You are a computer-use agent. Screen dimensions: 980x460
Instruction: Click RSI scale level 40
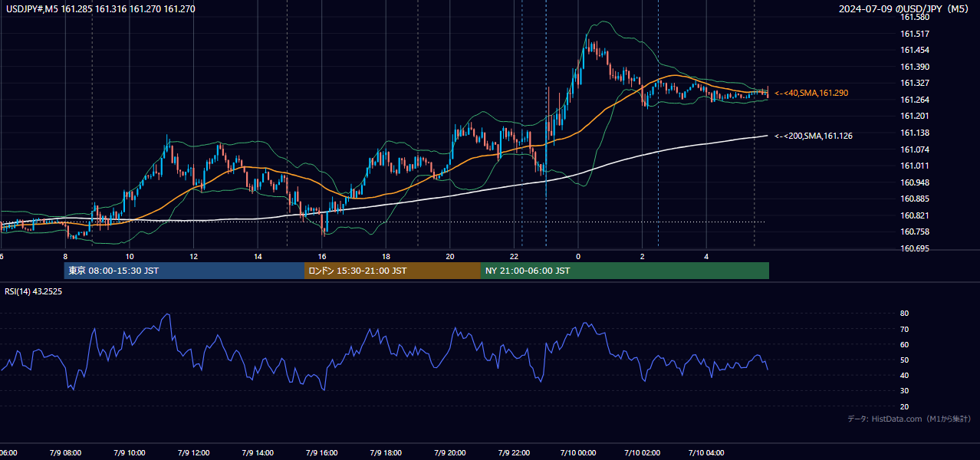click(x=905, y=375)
